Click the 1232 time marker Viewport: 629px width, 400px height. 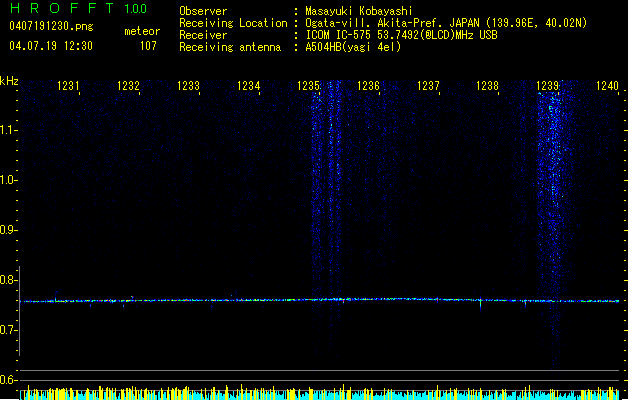128,85
